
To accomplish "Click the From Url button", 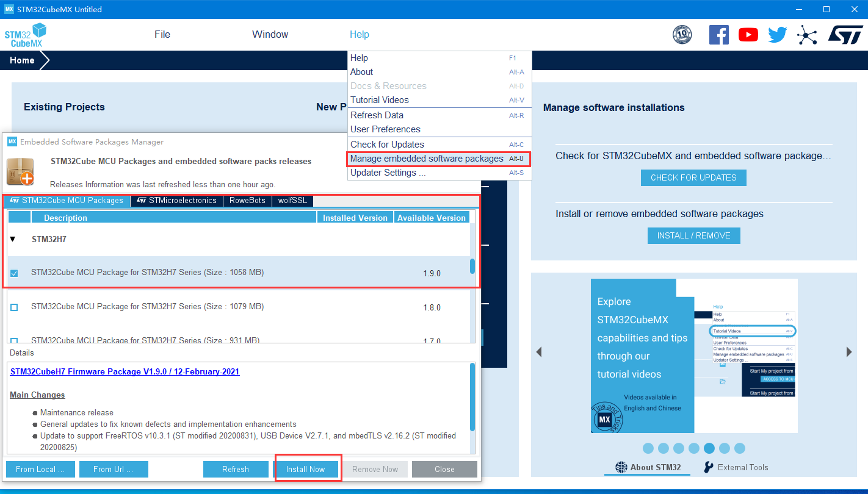I will pyautogui.click(x=112, y=469).
